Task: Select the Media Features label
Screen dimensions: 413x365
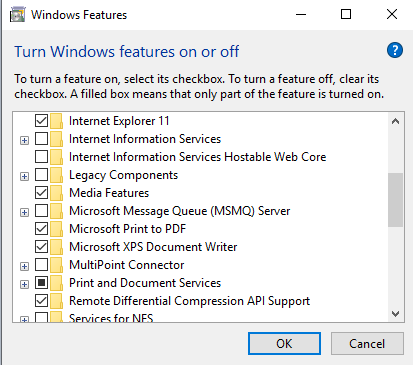Action: pyautogui.click(x=109, y=193)
